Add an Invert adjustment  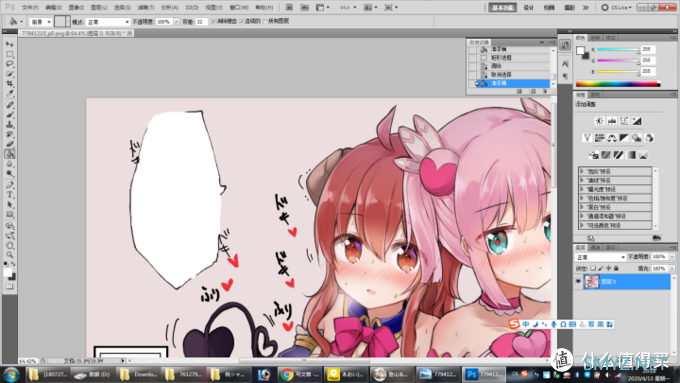tap(593, 155)
